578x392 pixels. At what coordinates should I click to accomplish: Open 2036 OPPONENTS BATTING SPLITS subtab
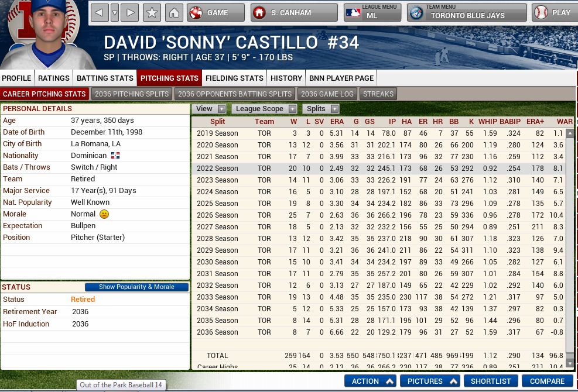click(x=235, y=94)
